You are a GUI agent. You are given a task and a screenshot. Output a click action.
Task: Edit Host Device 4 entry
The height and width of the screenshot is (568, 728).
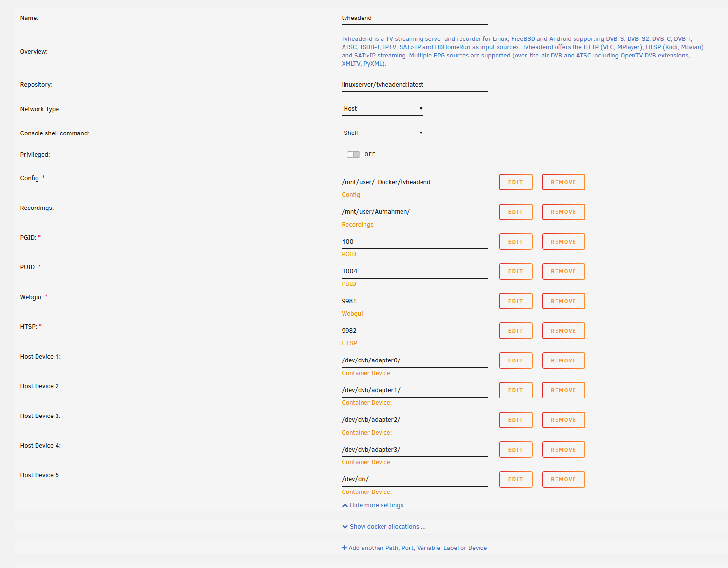(x=516, y=450)
